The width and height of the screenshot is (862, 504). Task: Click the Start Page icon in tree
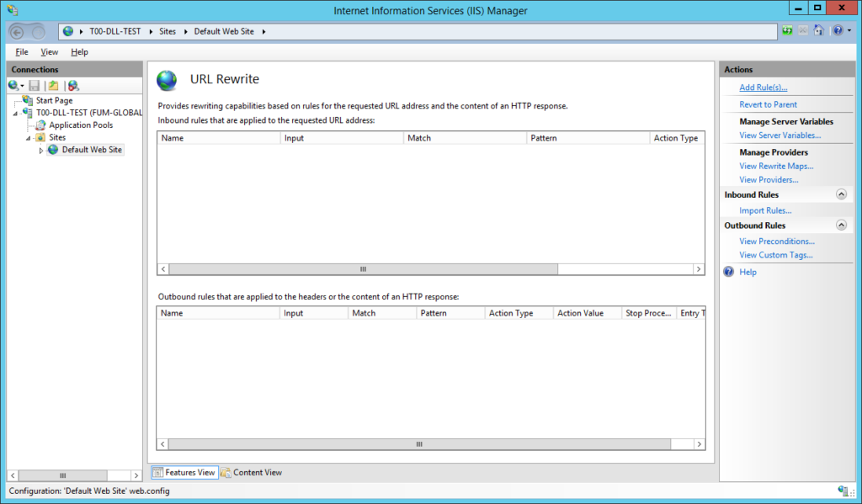pos(28,100)
